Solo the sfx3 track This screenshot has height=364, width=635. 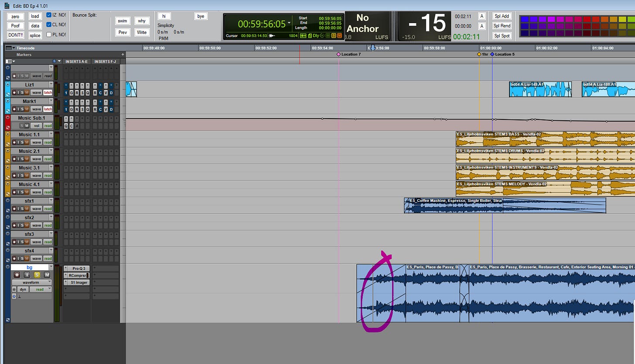tap(22, 242)
